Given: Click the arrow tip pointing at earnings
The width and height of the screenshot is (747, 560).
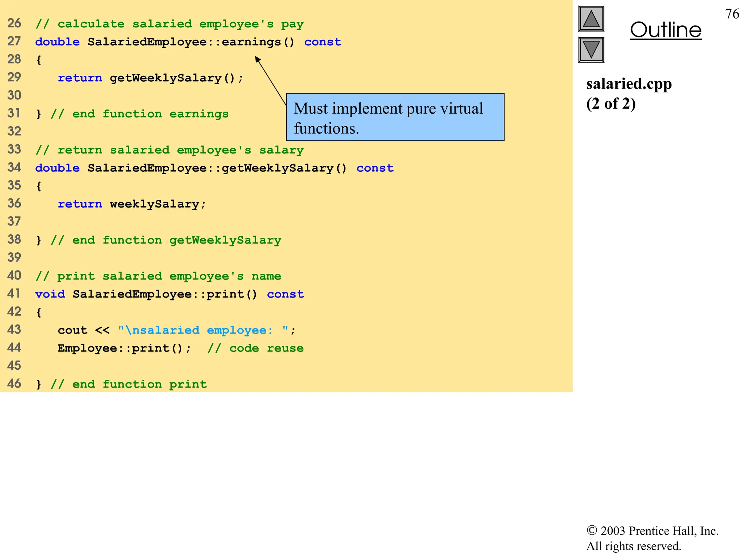Looking at the screenshot, I should tap(257, 58).
